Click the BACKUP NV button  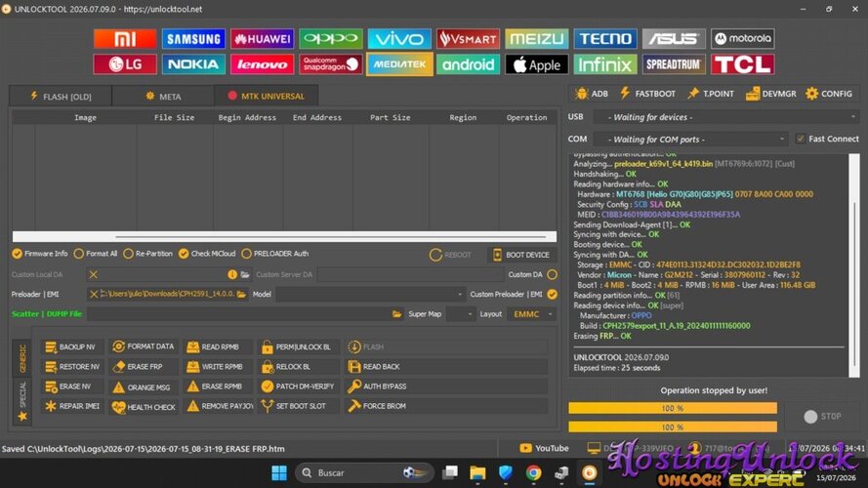(72, 346)
